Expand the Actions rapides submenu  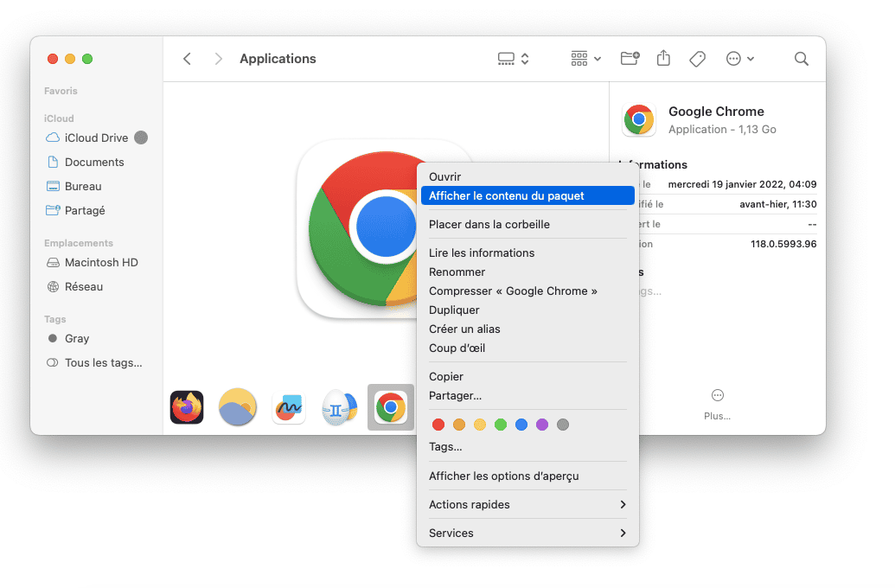tap(528, 505)
